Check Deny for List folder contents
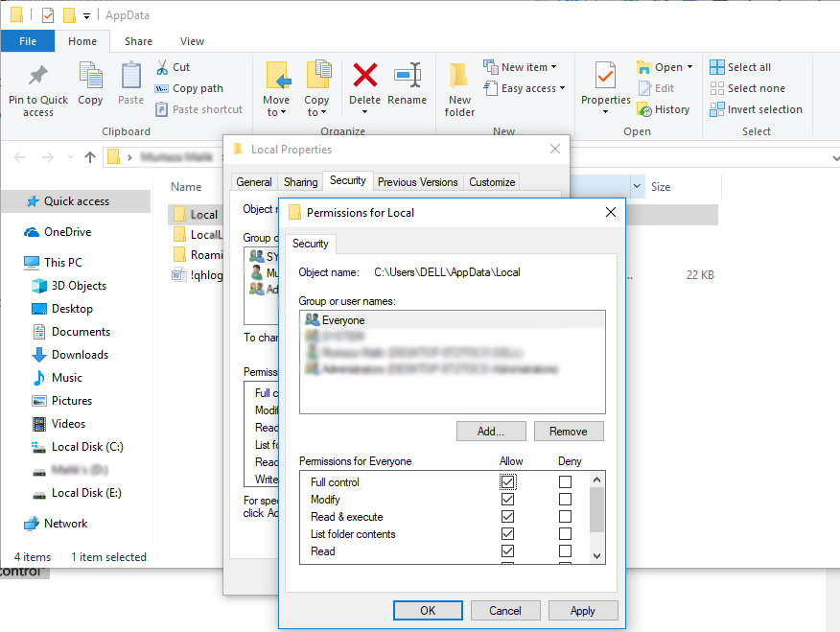Viewport: 840px width, 632px height. (565, 533)
